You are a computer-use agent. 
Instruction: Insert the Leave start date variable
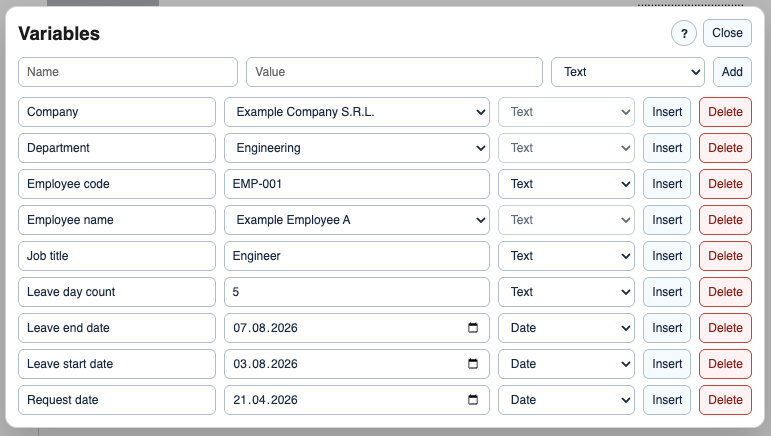click(x=667, y=364)
